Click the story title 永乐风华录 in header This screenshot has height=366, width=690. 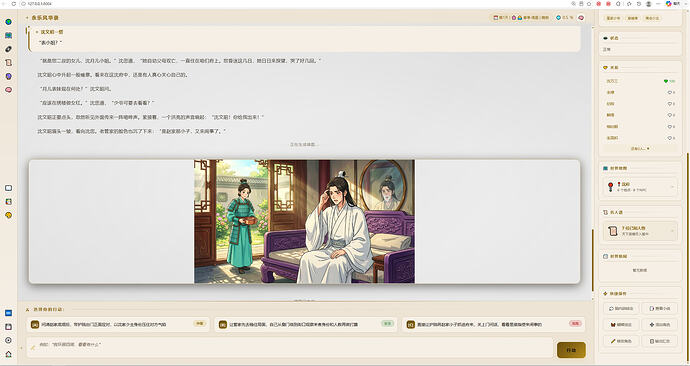44,18
